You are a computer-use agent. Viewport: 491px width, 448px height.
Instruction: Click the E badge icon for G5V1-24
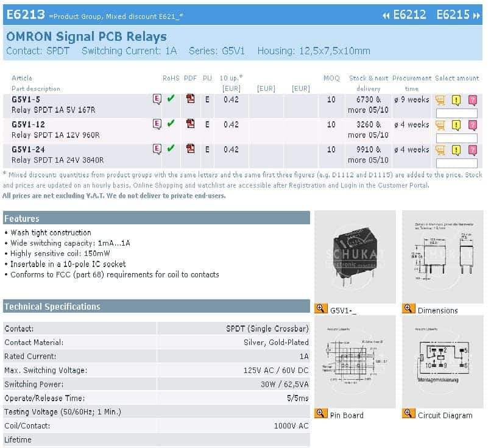(157, 149)
